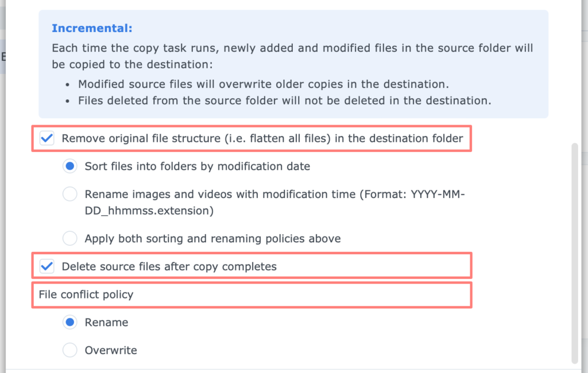Click the "Overwrite" option label text

(111, 350)
